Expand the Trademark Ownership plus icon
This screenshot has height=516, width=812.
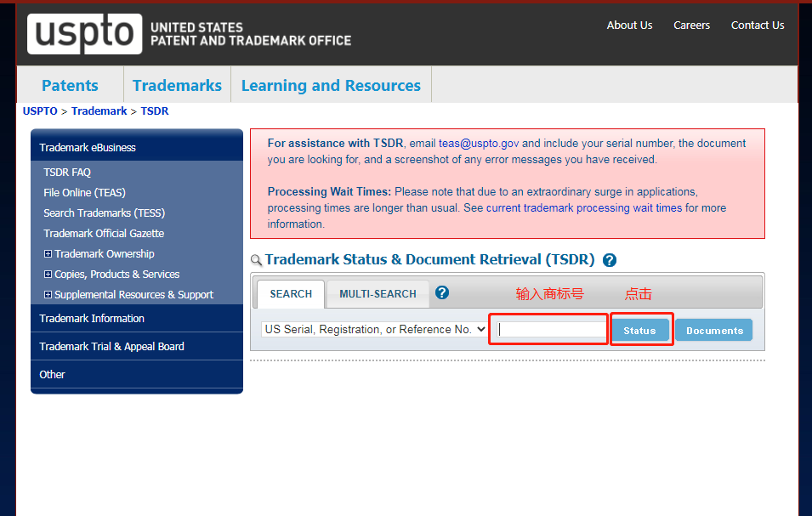coord(48,253)
